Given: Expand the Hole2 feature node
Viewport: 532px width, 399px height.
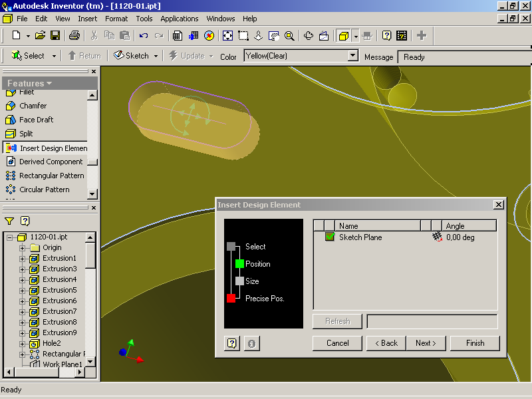Looking at the screenshot, I should [22, 344].
